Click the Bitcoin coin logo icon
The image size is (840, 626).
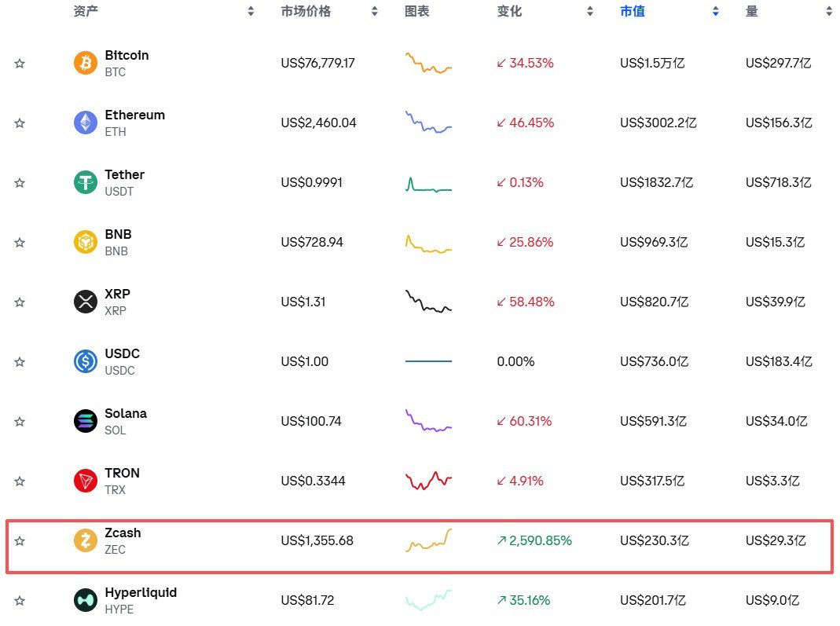pyautogui.click(x=85, y=63)
